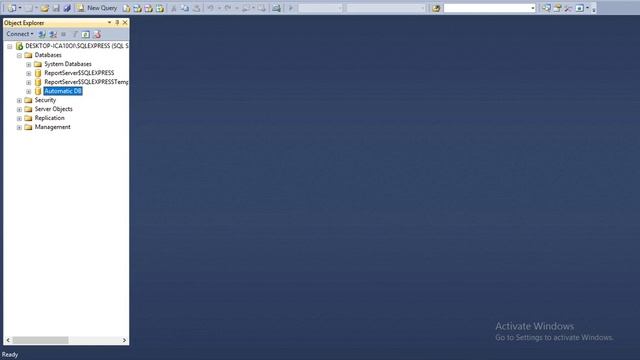Click the Cut scissors icon
The width and height of the screenshot is (640, 360).
pyautogui.click(x=173, y=8)
